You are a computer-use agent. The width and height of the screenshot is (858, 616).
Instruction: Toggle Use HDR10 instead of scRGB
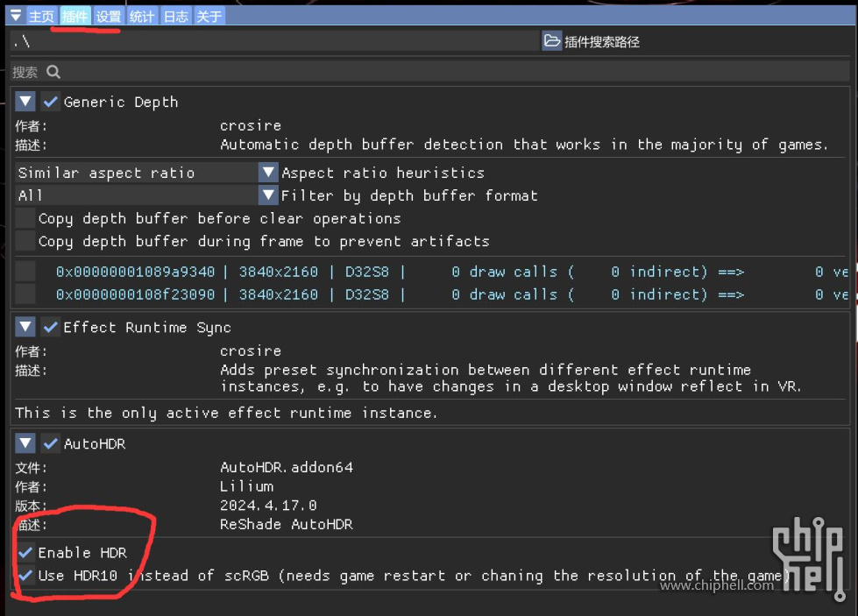coord(25,576)
